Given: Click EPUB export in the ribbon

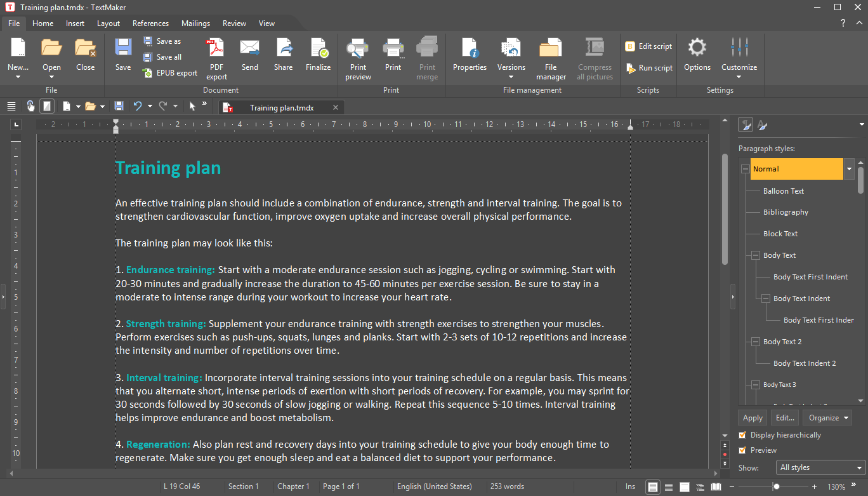Looking at the screenshot, I should (170, 73).
